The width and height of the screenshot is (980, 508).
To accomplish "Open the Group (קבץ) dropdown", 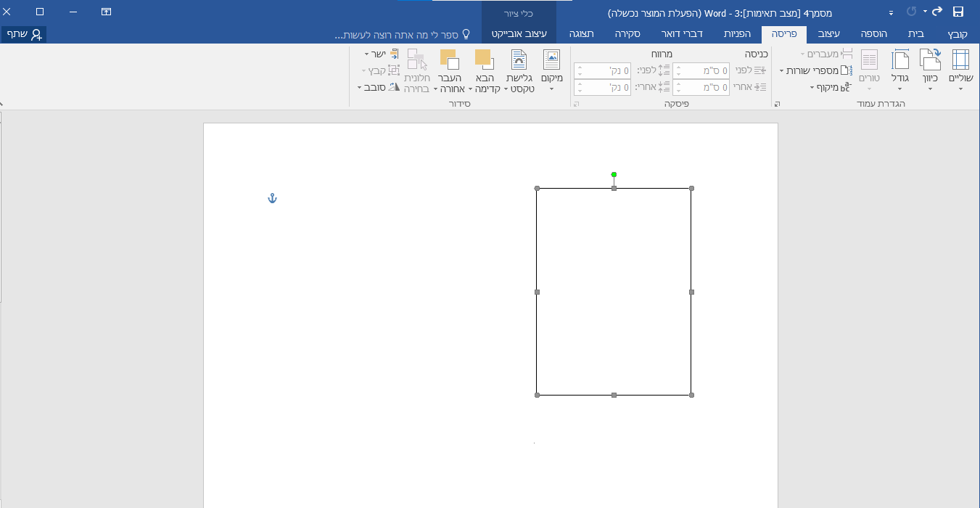I will tap(381, 70).
